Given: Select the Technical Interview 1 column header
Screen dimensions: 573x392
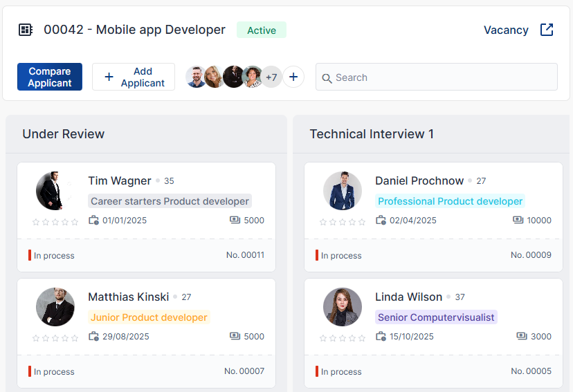Looking at the screenshot, I should click(372, 134).
